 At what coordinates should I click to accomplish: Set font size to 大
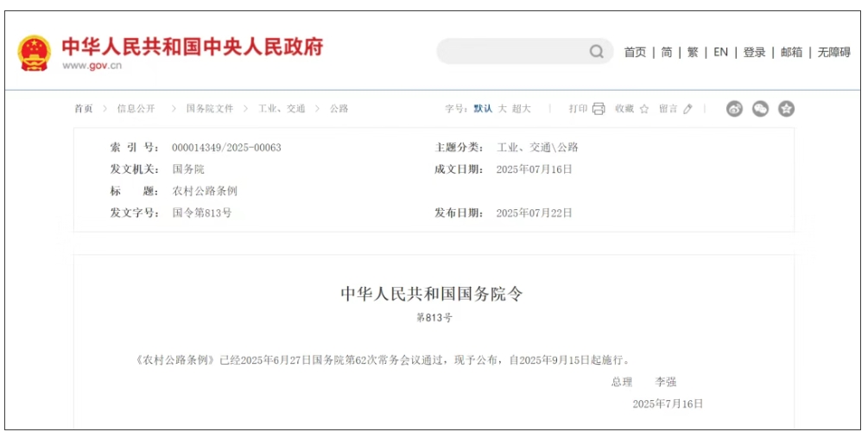[502, 109]
